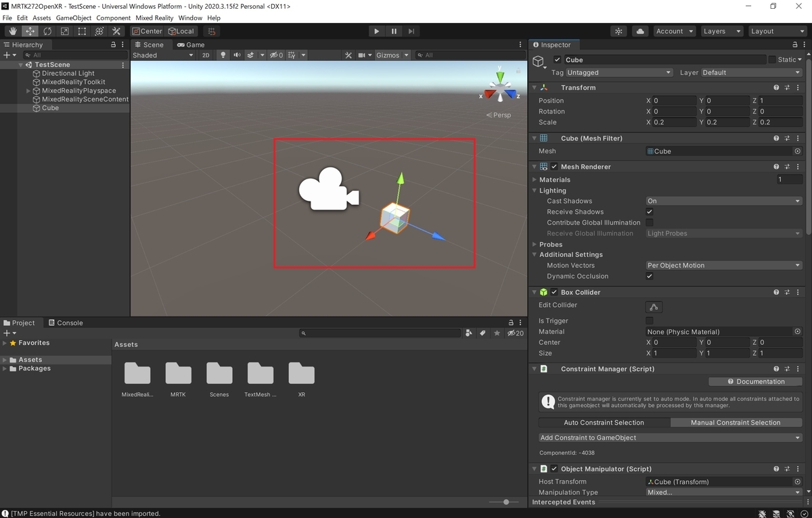Select the Rotate tool
Screen dimensions: 812x518
tap(47, 31)
